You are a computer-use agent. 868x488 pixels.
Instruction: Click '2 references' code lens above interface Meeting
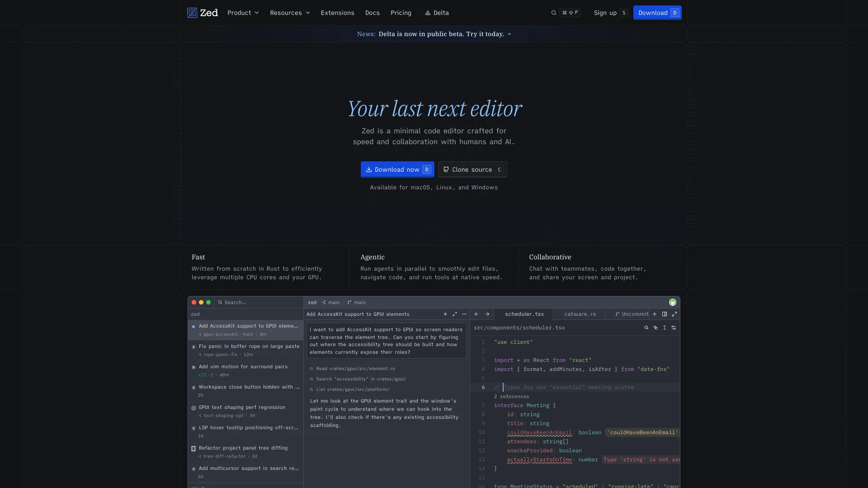[x=511, y=396]
